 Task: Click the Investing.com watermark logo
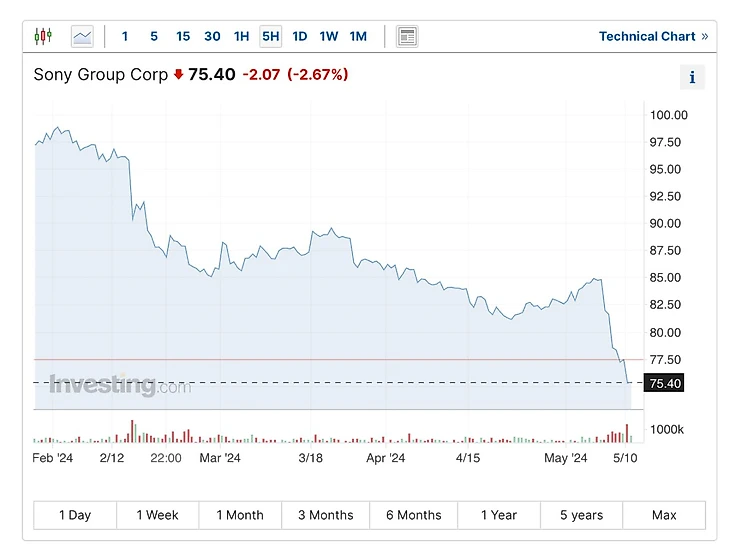(x=119, y=385)
